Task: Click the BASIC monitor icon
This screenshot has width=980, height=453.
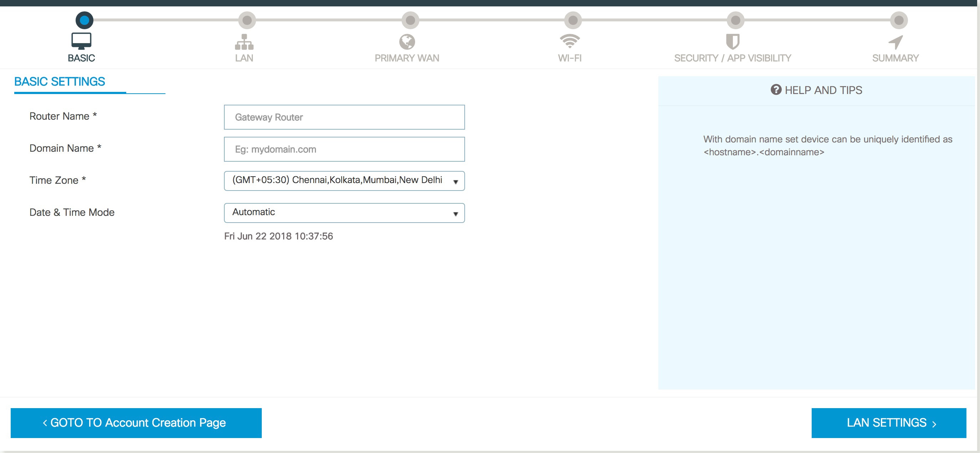Action: click(x=81, y=41)
